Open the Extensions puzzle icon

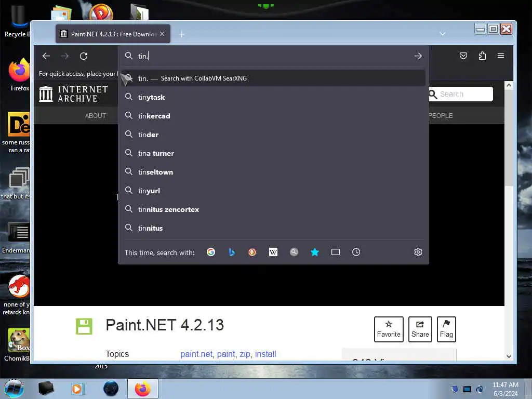482,56
